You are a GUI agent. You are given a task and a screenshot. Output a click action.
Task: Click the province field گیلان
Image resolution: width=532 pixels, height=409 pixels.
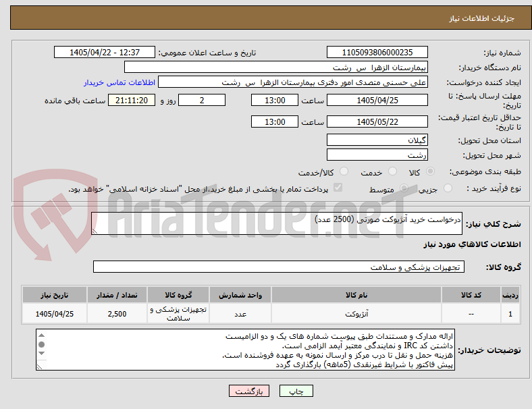377,140
